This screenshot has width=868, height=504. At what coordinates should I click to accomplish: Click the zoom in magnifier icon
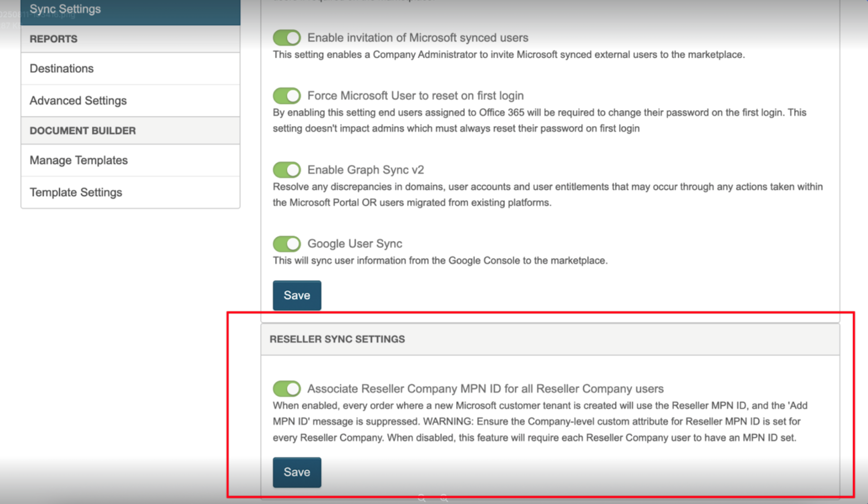[444, 498]
